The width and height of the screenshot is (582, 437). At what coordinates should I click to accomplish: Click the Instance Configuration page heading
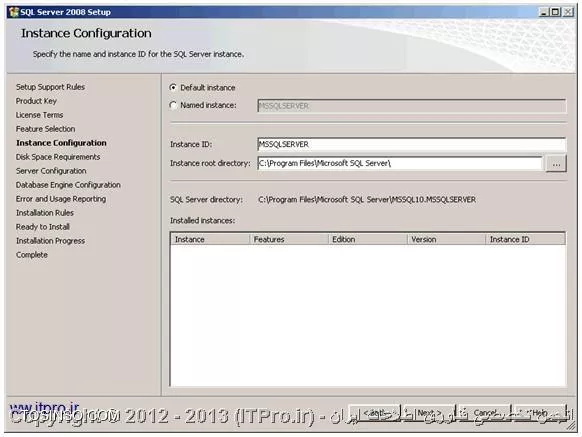[x=86, y=33]
